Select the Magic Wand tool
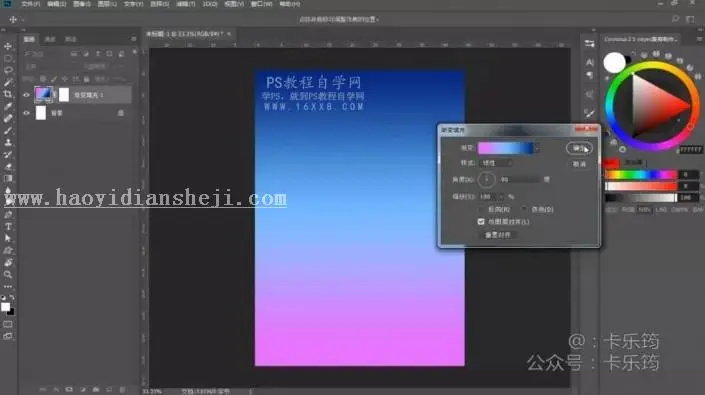 pos(8,82)
